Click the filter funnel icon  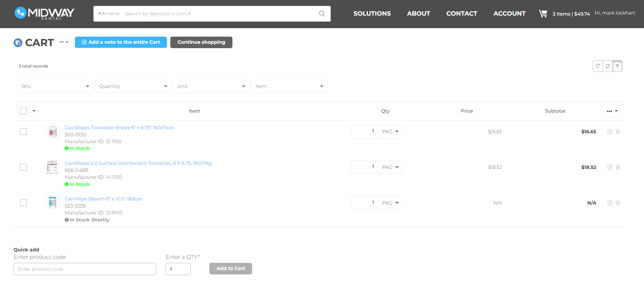[x=617, y=66]
